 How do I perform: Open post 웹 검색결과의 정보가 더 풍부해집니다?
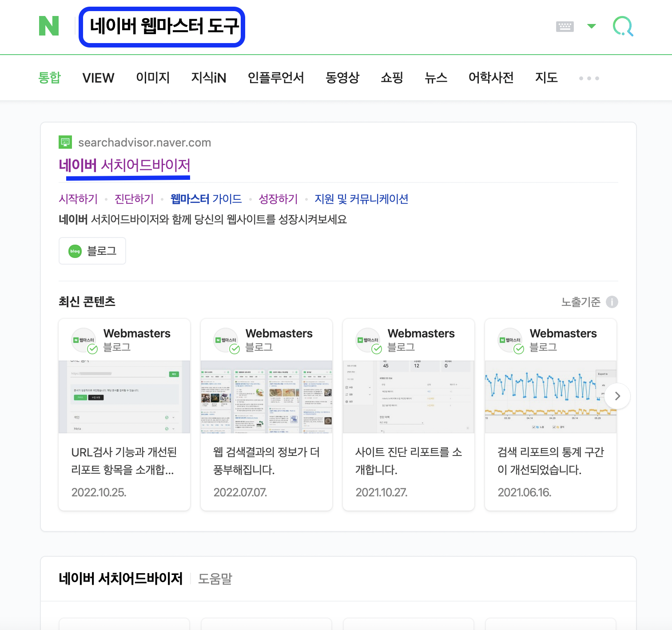coord(266,461)
